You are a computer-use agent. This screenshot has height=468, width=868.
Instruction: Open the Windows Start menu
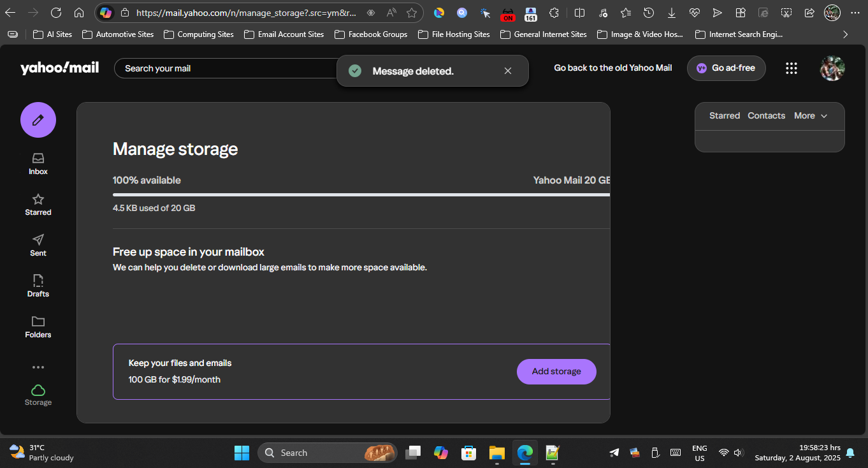(242, 453)
